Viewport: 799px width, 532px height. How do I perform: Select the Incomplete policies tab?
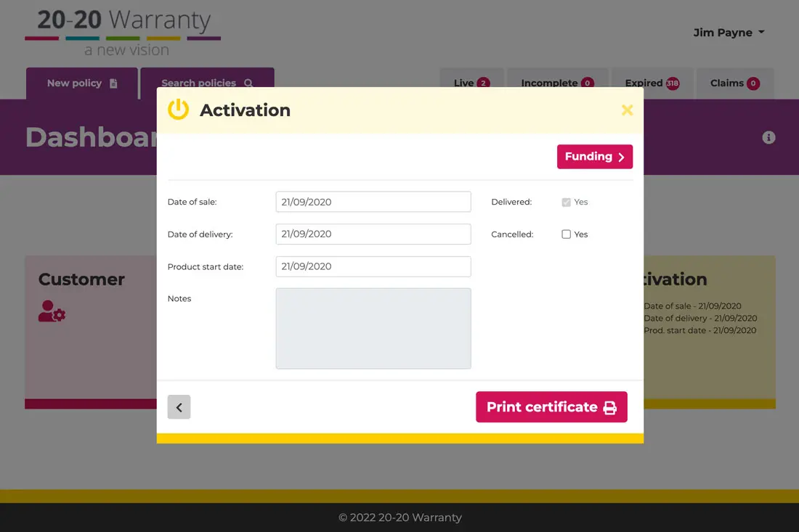tap(557, 83)
